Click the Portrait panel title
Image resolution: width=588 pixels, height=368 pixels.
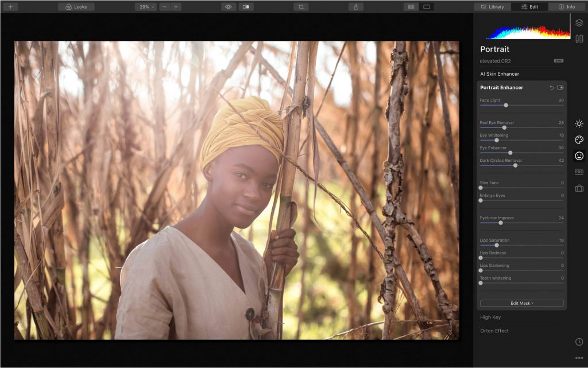(494, 49)
